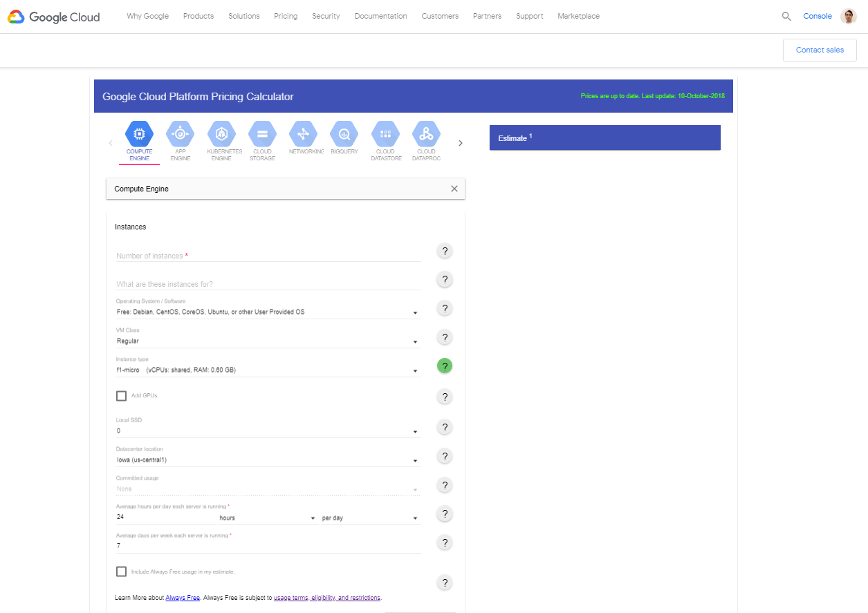
Task: Follow the Always Free link
Action: (x=183, y=598)
